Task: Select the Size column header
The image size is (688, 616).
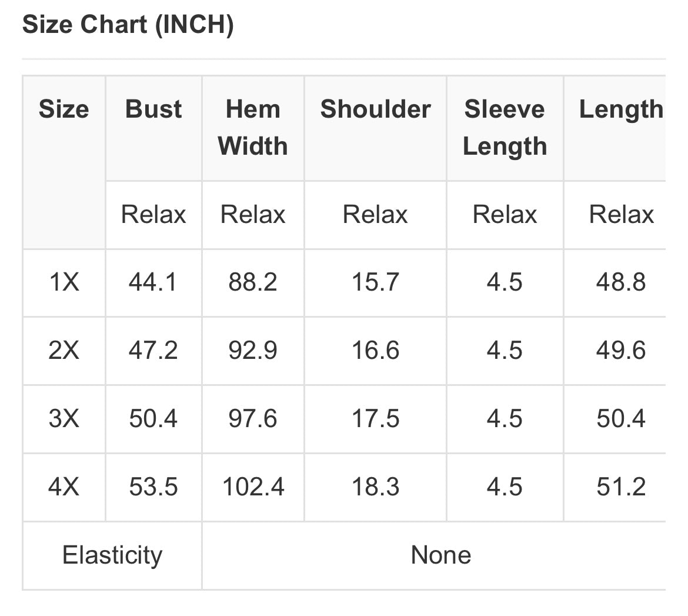Action: coord(64,109)
